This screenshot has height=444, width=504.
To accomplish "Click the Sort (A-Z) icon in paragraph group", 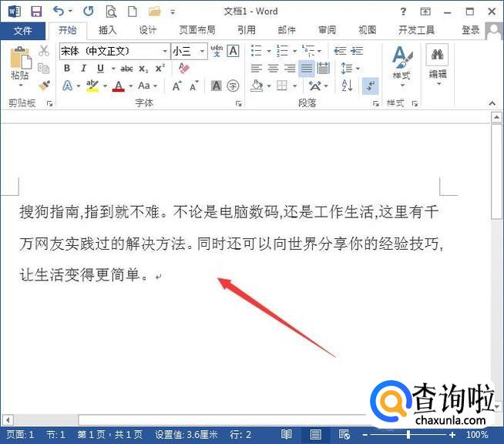I will point(347,86).
